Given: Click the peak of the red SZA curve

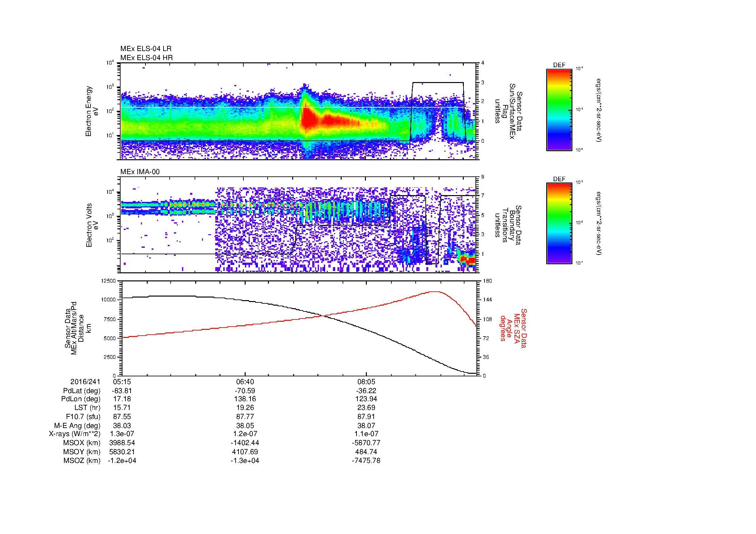Looking at the screenshot, I should tap(435, 291).
